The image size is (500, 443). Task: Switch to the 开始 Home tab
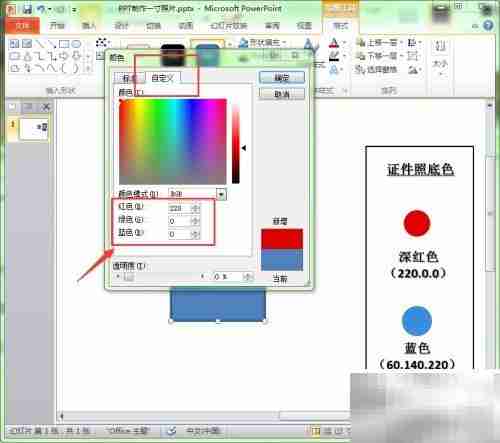pos(57,26)
